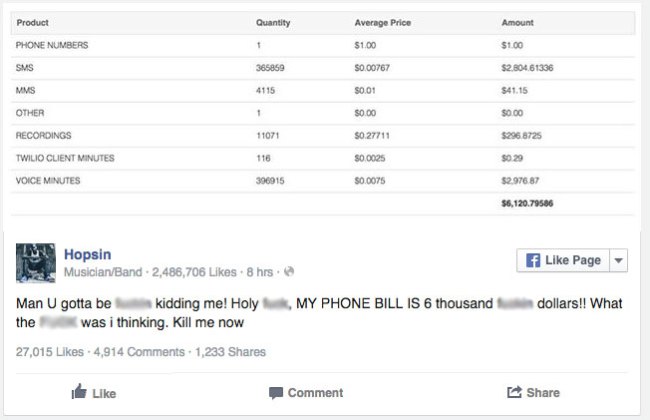
Task: Click the Product column header
Action: tap(32, 22)
